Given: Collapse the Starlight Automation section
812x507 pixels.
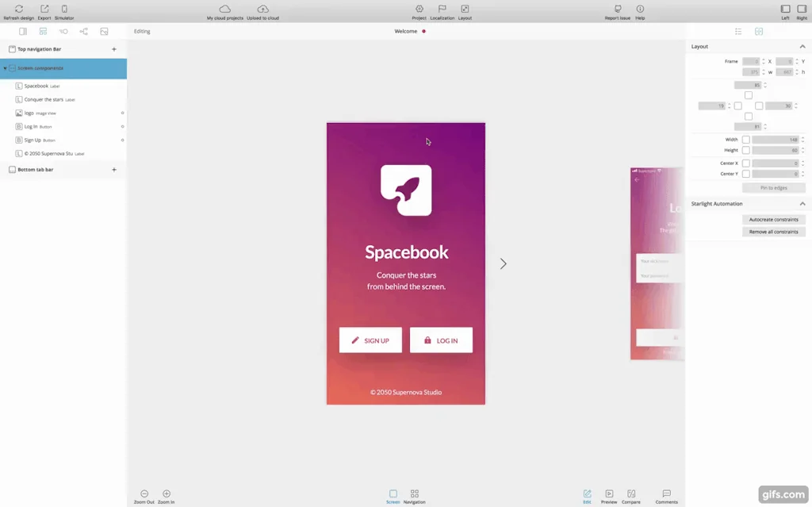Looking at the screenshot, I should point(802,204).
